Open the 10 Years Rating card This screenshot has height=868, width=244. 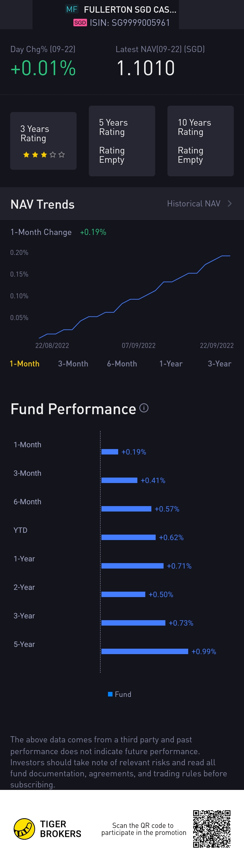click(x=200, y=141)
